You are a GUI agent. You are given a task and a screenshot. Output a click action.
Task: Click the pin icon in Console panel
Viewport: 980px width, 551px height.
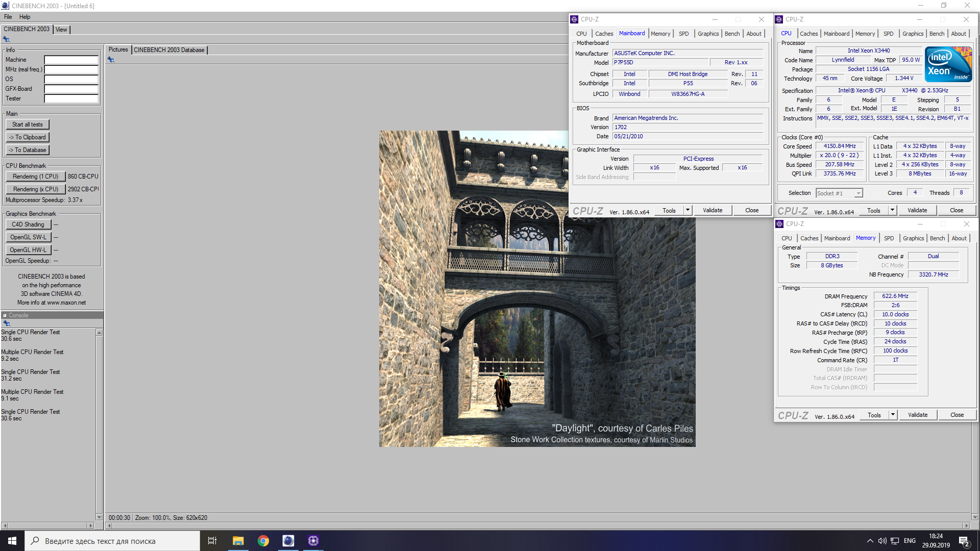[6, 323]
